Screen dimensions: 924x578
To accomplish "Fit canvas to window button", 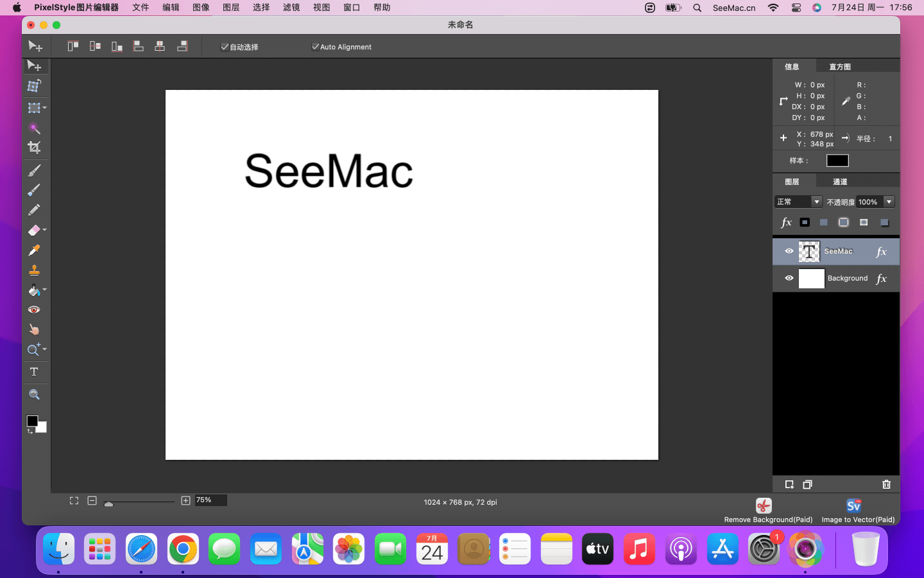I will [x=74, y=501].
